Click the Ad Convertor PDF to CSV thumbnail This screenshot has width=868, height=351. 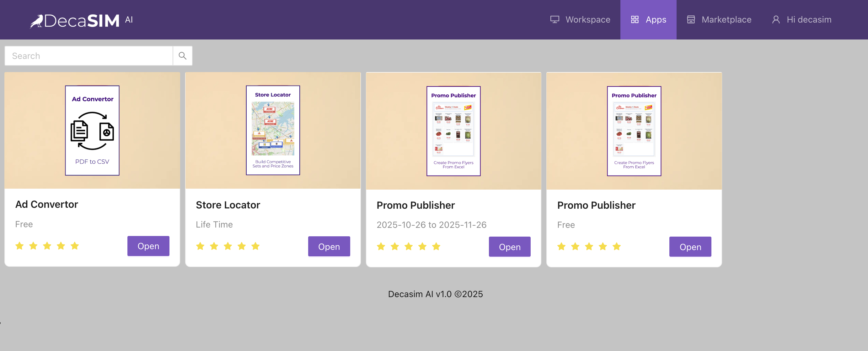click(x=92, y=131)
